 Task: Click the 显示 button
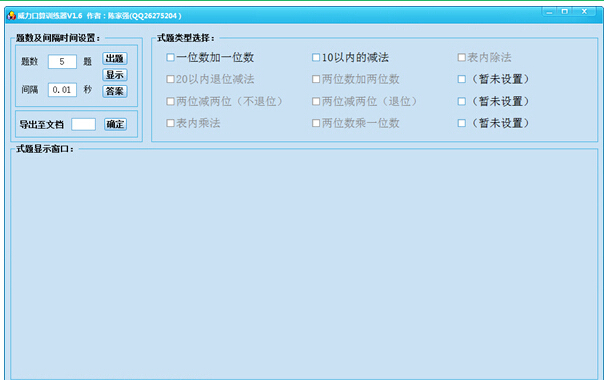pyautogui.click(x=115, y=75)
